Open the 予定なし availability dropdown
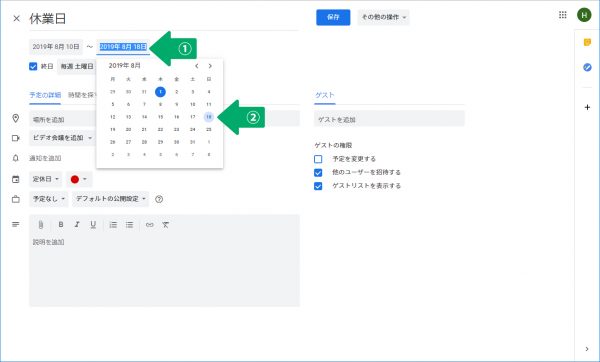This screenshot has height=362, width=600. 49,199
